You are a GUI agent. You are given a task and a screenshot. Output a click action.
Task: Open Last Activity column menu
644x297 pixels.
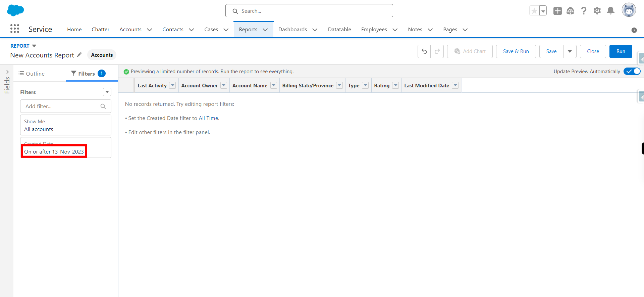click(x=173, y=85)
